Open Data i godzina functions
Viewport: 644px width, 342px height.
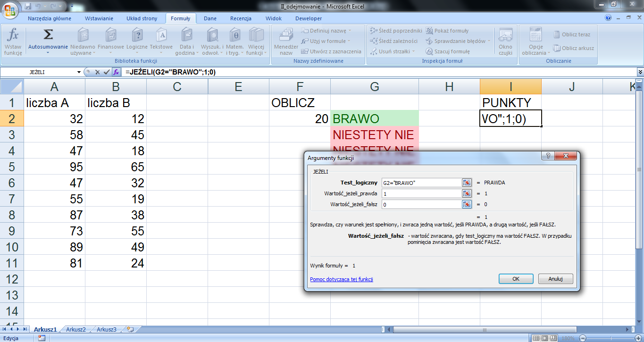tap(187, 42)
